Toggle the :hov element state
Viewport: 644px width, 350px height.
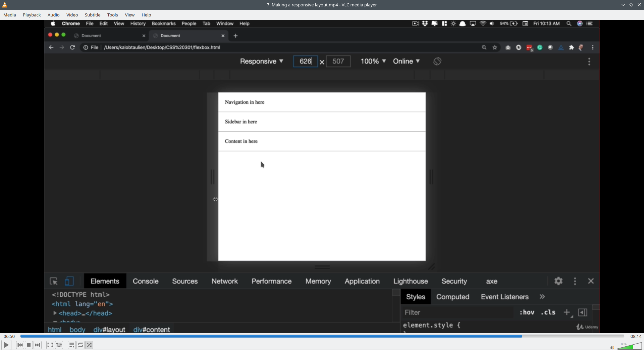pos(527,312)
